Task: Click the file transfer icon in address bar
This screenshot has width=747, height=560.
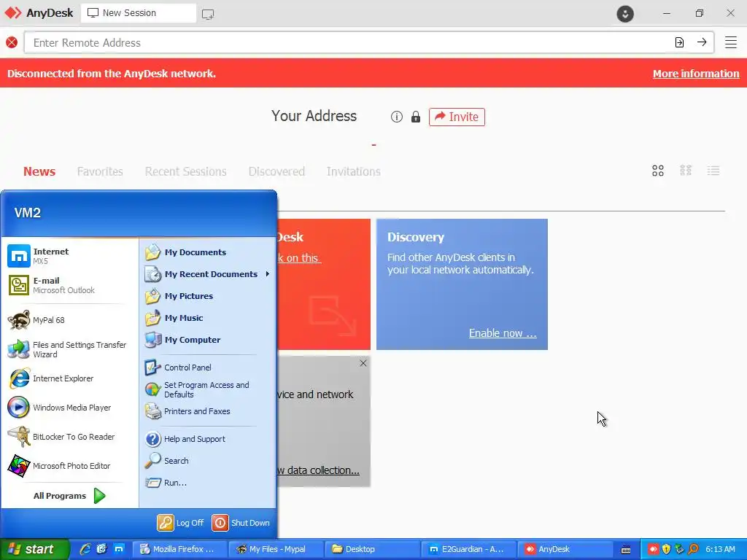Action: click(x=680, y=42)
